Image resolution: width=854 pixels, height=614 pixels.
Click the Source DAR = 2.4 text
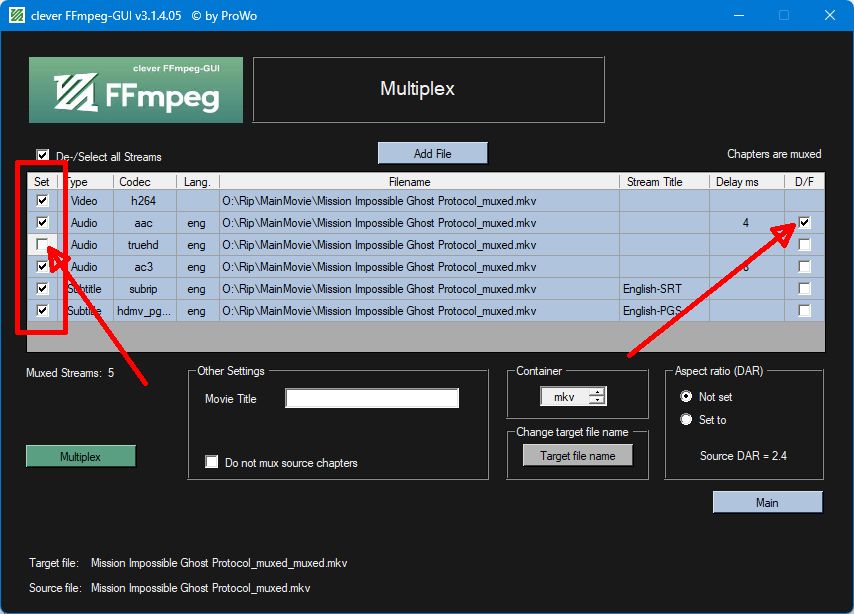tap(743, 455)
